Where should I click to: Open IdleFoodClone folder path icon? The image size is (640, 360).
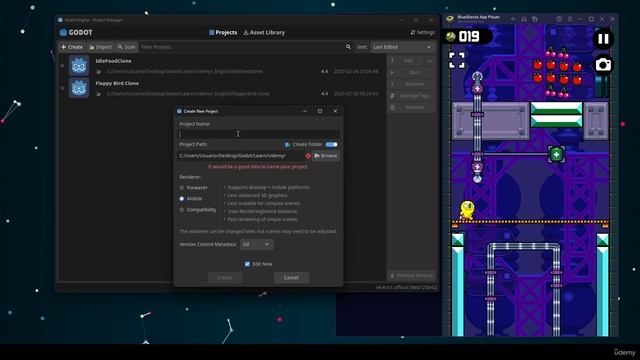[98, 71]
